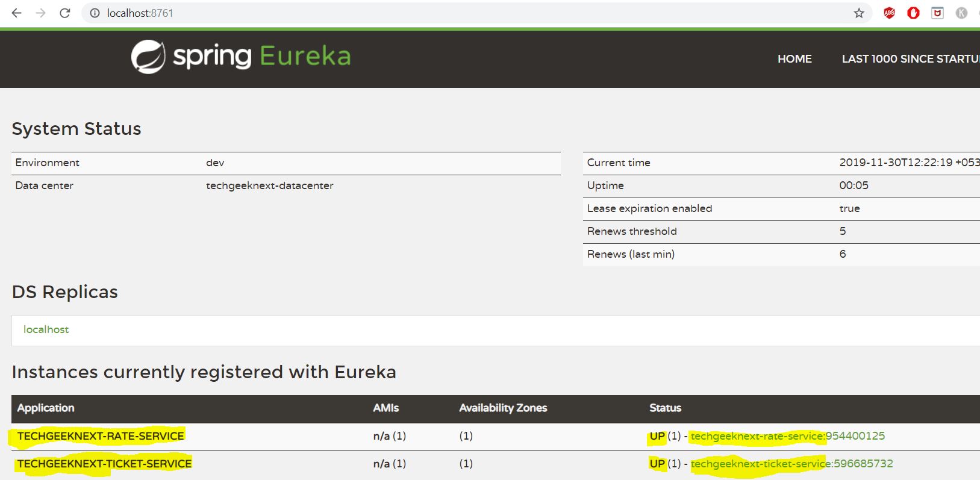Open the ABP ad blocker extension

(x=889, y=13)
